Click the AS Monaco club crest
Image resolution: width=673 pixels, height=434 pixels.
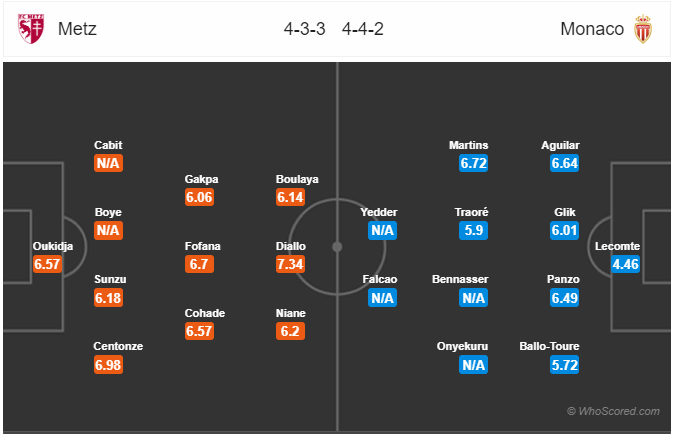(x=643, y=29)
